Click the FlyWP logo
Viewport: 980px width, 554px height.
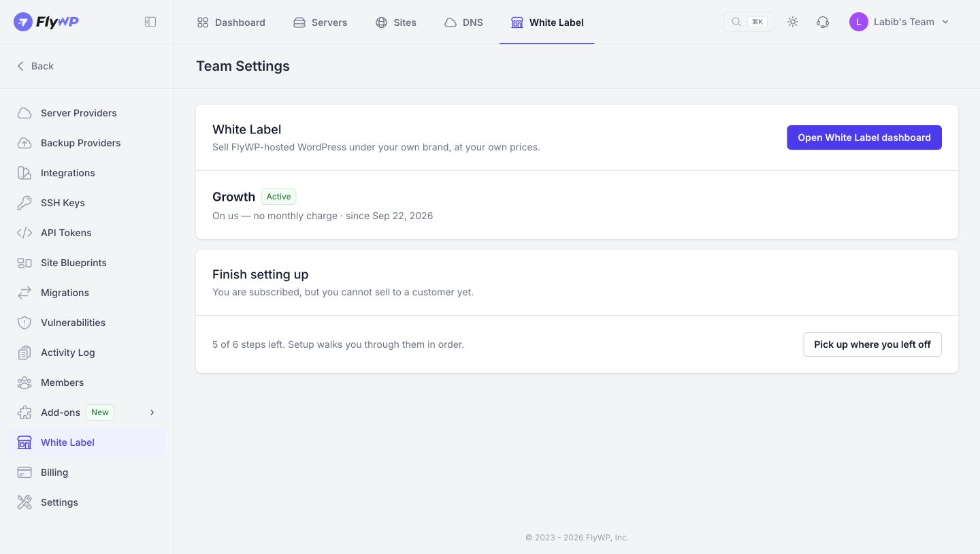point(46,22)
